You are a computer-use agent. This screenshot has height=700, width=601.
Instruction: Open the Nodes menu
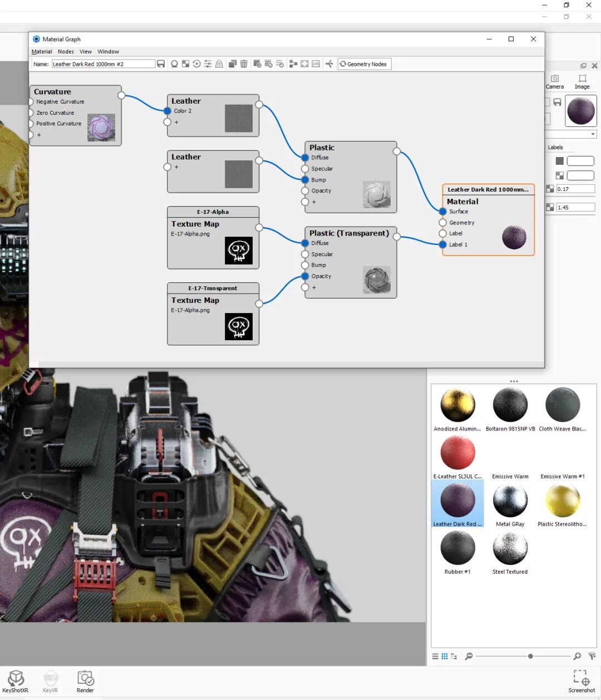tap(66, 52)
